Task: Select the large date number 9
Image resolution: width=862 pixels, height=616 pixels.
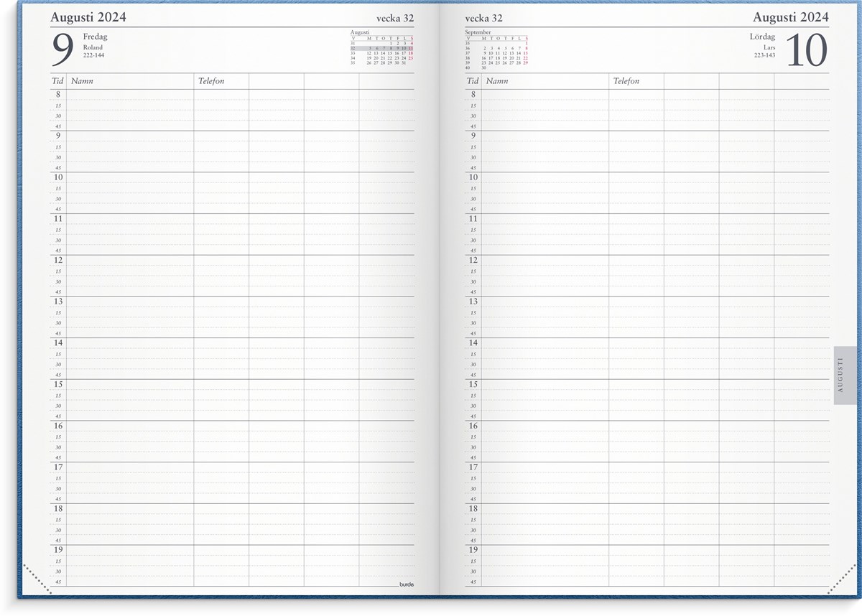Action: coord(63,51)
